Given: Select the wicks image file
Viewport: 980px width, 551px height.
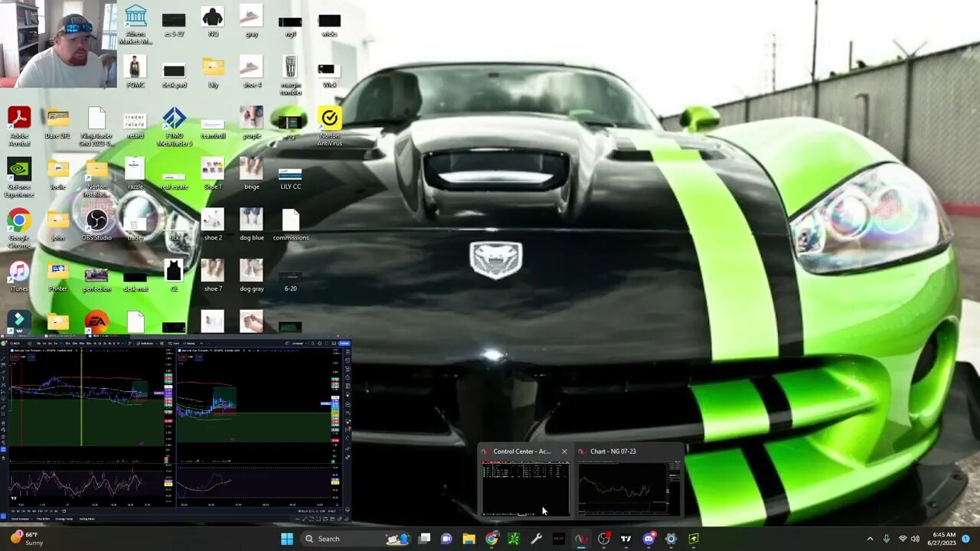Looking at the screenshot, I should point(329,24).
